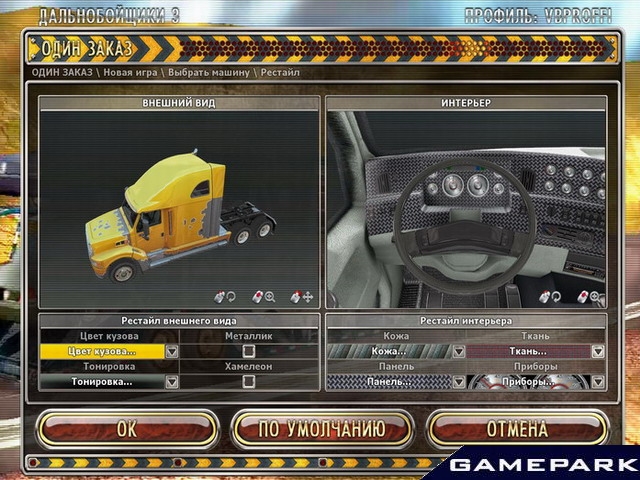Click the yellow Цвет кузова color swatch
Screen dimensions: 640x480
(x=102, y=351)
